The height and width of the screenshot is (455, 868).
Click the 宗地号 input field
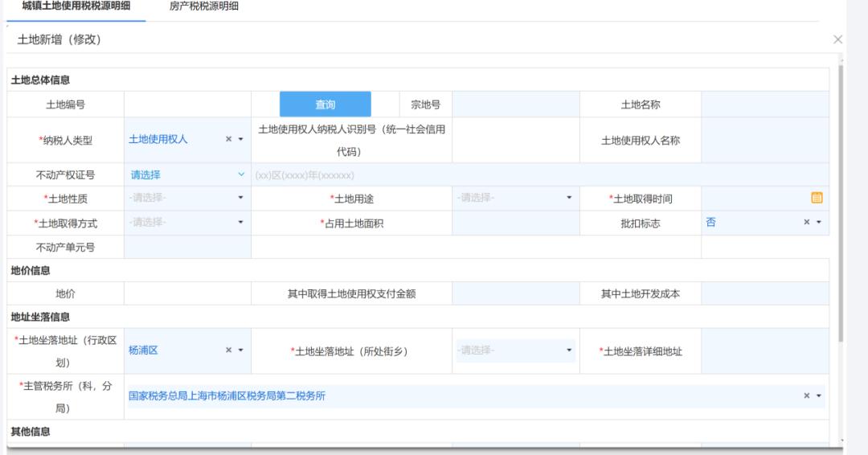tap(515, 105)
